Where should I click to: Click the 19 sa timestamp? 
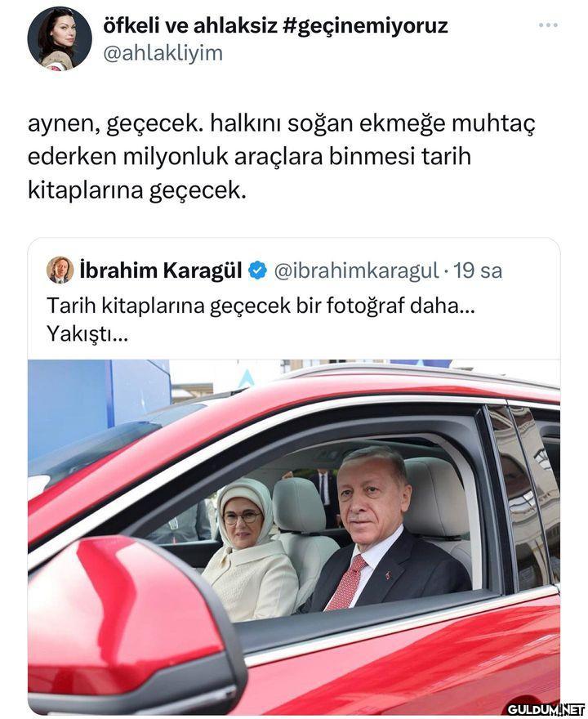[x=478, y=270]
